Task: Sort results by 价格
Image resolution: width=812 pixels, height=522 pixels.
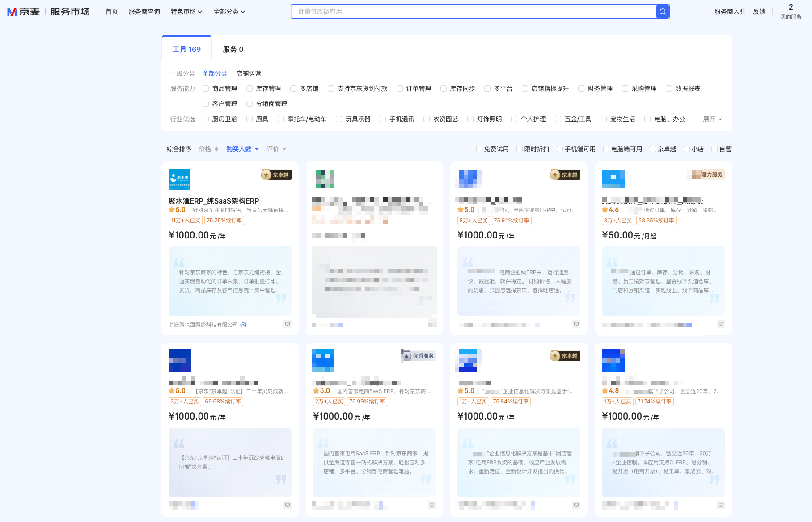Action: [x=208, y=149]
